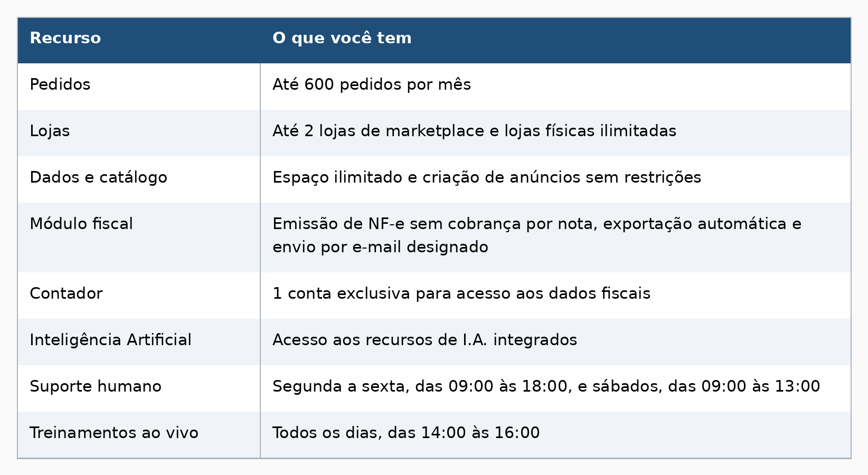Click the marketplace stores description cell
Image resolution: width=868 pixels, height=475 pixels.
474,131
